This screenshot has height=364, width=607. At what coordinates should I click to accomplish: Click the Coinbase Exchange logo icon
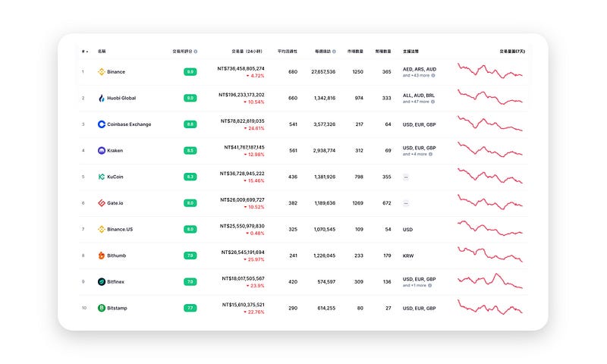(102, 124)
